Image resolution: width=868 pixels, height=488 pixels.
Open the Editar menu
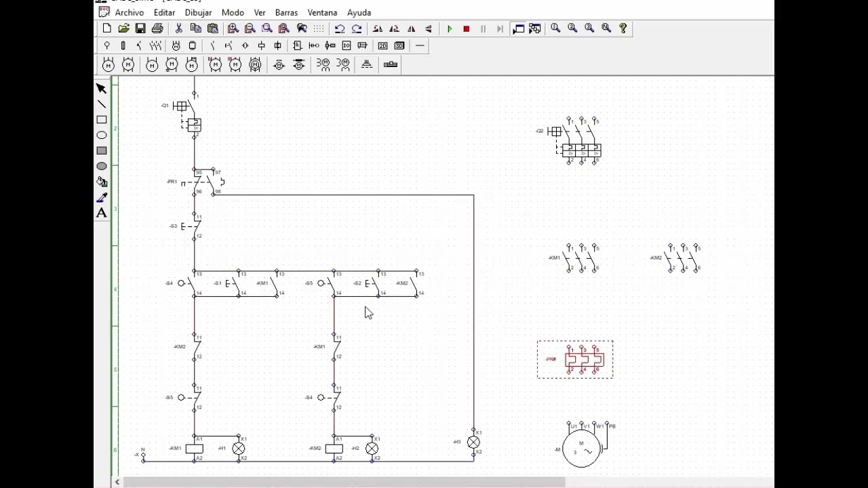click(x=164, y=12)
